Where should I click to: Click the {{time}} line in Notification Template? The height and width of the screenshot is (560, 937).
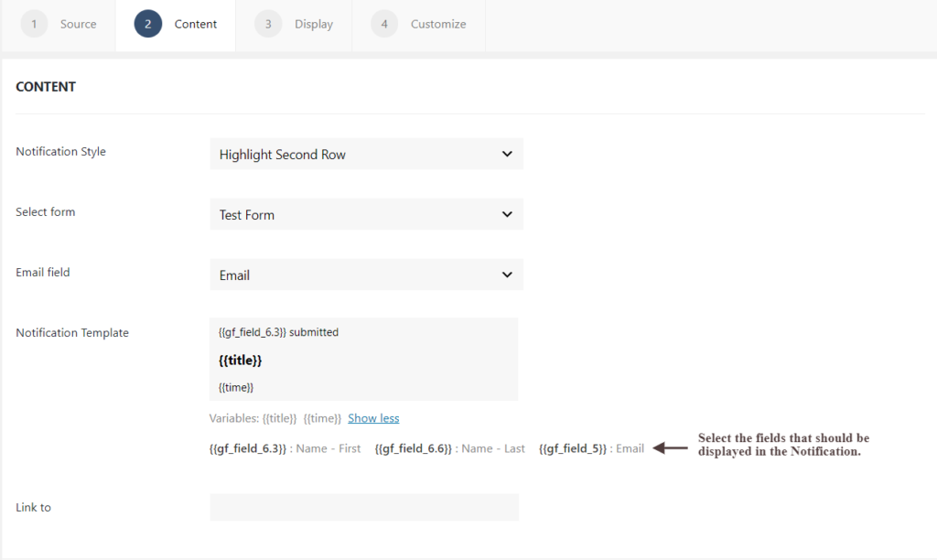point(236,387)
